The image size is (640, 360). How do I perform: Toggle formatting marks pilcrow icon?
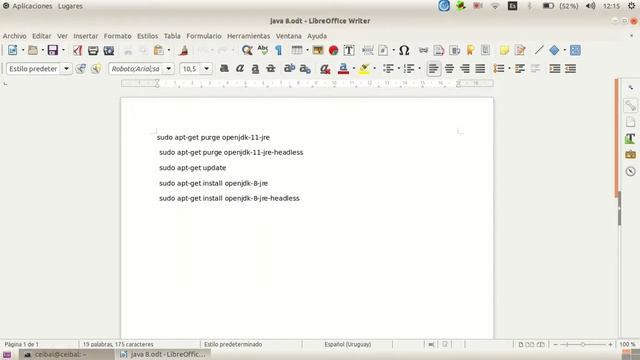pyautogui.click(x=278, y=50)
